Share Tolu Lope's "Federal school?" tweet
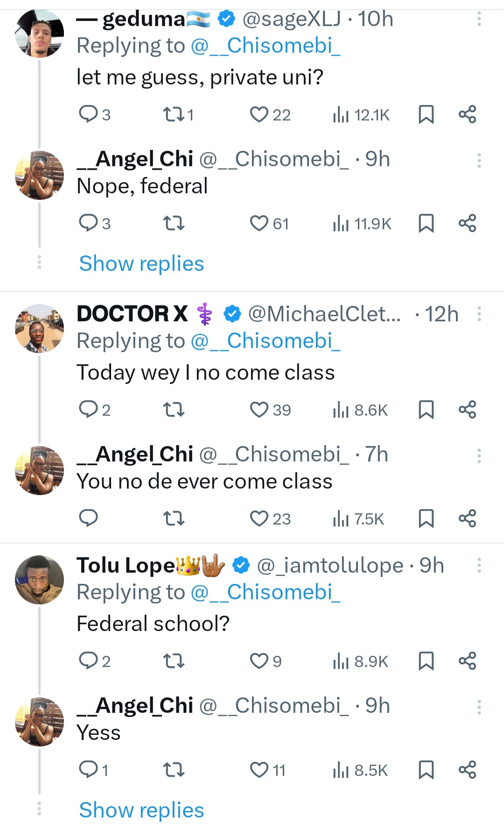Image resolution: width=504 pixels, height=824 pixels. 467,661
